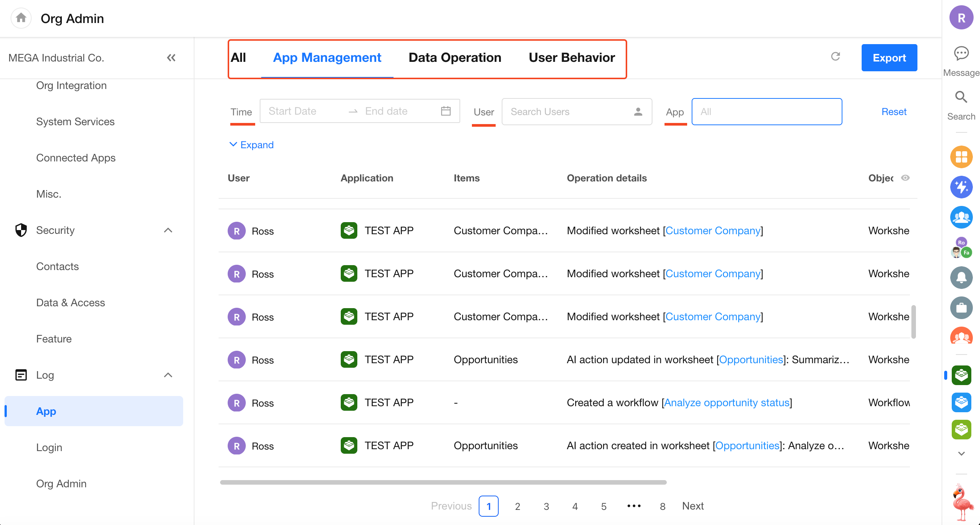
Task: Open the orange app grid icon
Action: pyautogui.click(x=961, y=157)
